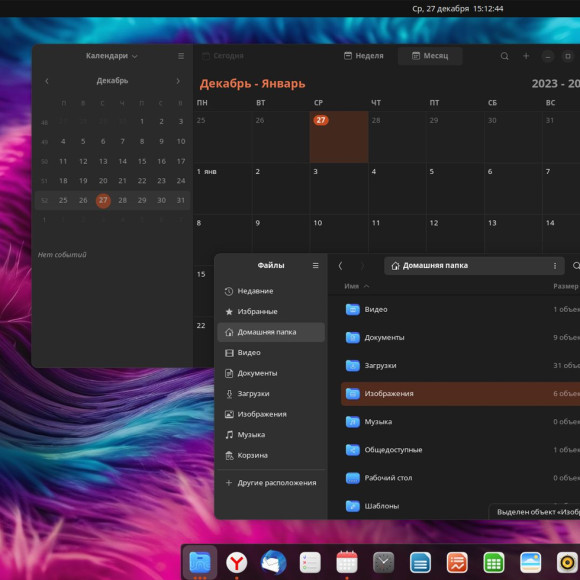The image size is (580, 580).
Task: Click the Сегодня button
Action: [x=223, y=56]
